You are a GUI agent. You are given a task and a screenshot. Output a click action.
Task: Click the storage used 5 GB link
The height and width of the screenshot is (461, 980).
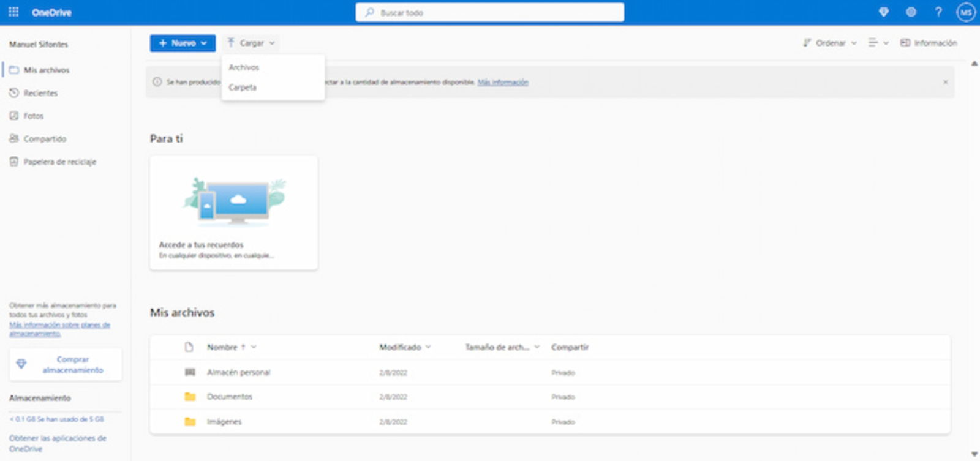click(56, 419)
